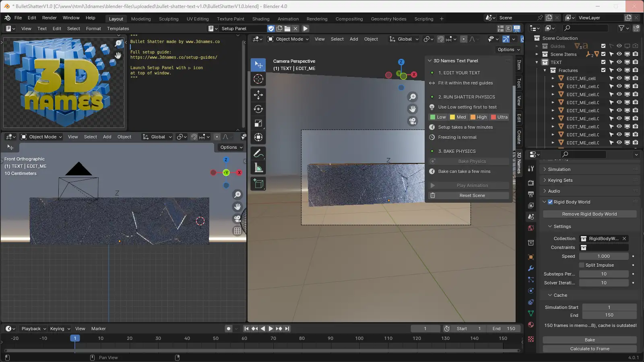Screen dimensions: 644x362
Task: Select the Move tool in viewport toolbar
Action: pos(258,95)
